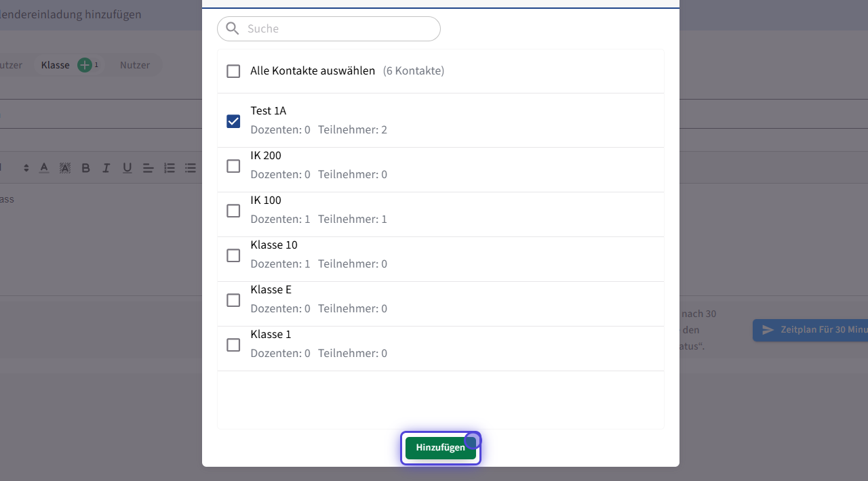
Task: Toggle italic formatting in the editor toolbar
Action: coord(106,168)
